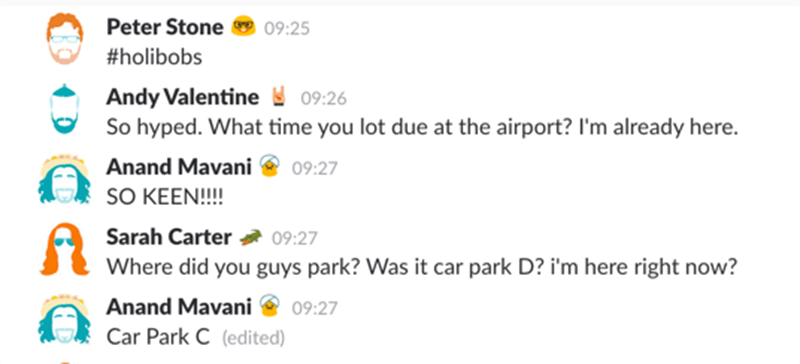Click the turban emoji next to SO KEEN sender
This screenshot has width=800, height=364.
[x=269, y=166]
